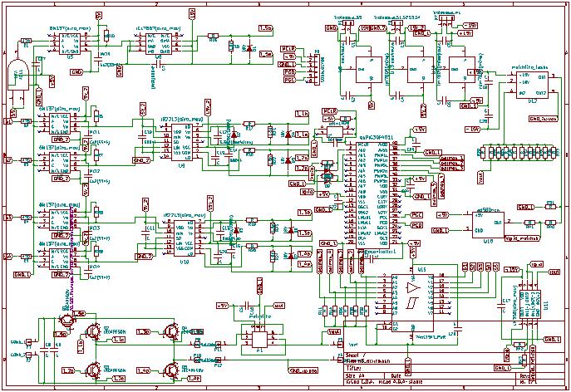This screenshot has width=571, height=392.
Task: Click the Igrid label above U11
Action: pos(538,264)
